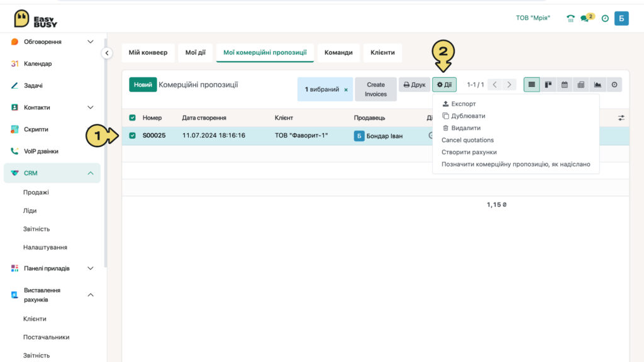The width and height of the screenshot is (644, 362).
Task: Click the Виставлення рахунків icon
Action: [14, 295]
